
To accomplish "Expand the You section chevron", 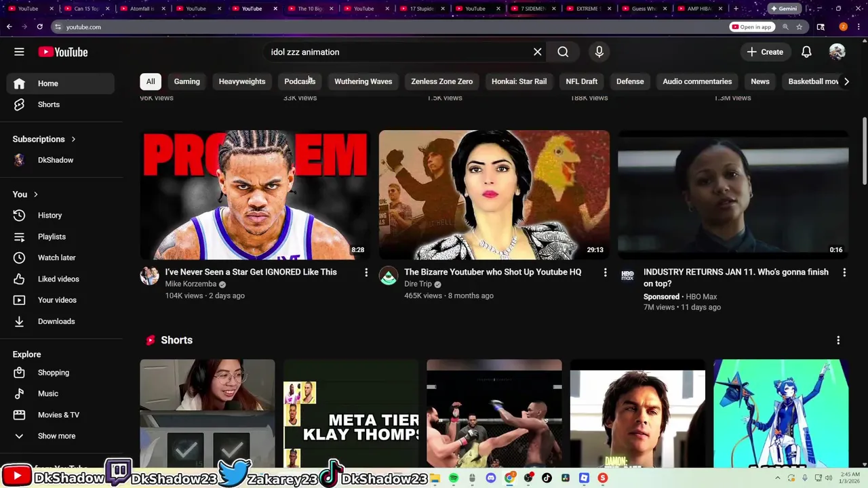I will (x=35, y=195).
